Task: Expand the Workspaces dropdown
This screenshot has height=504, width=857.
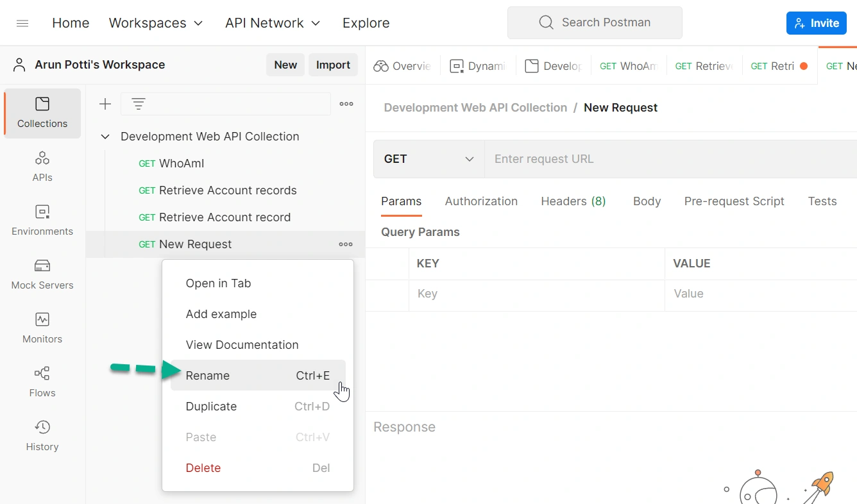Action: [156, 23]
